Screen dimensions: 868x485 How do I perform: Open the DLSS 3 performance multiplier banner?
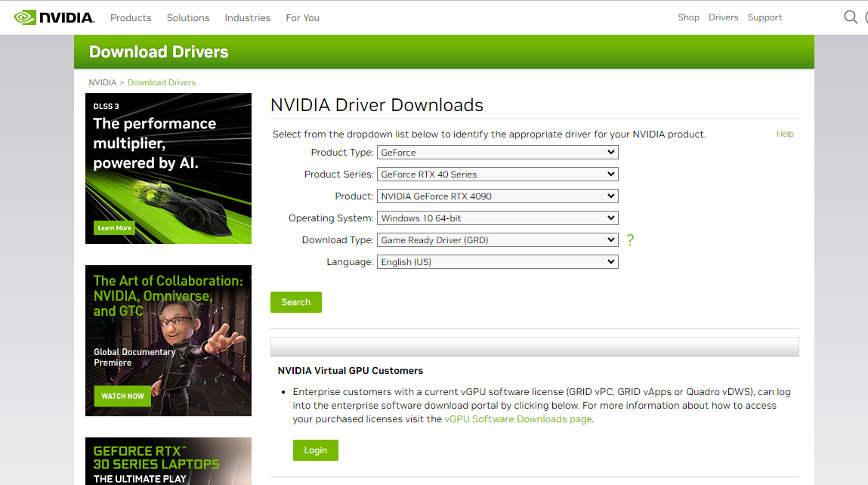pos(168,168)
